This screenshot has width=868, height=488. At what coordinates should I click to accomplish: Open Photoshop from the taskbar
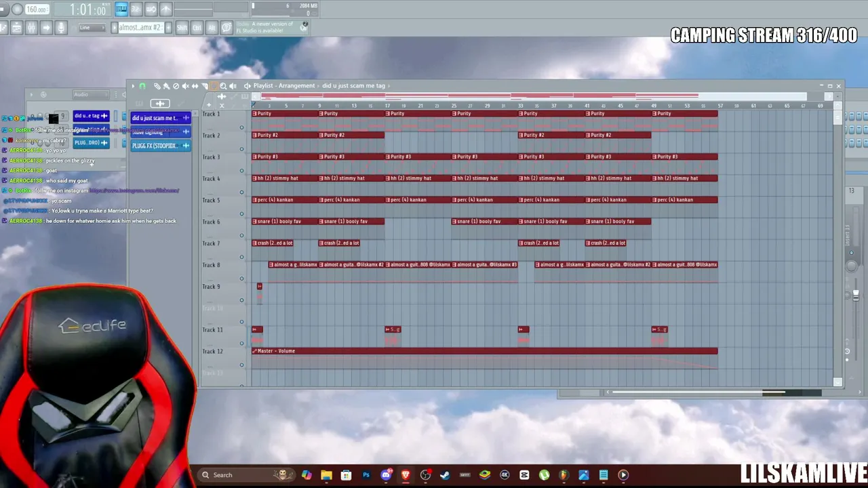(366, 475)
